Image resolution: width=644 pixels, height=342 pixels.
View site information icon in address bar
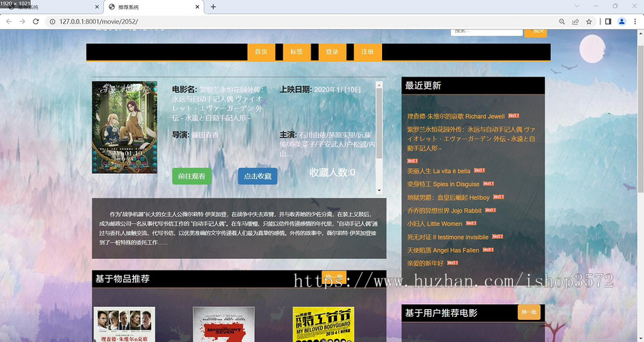[x=52, y=21]
